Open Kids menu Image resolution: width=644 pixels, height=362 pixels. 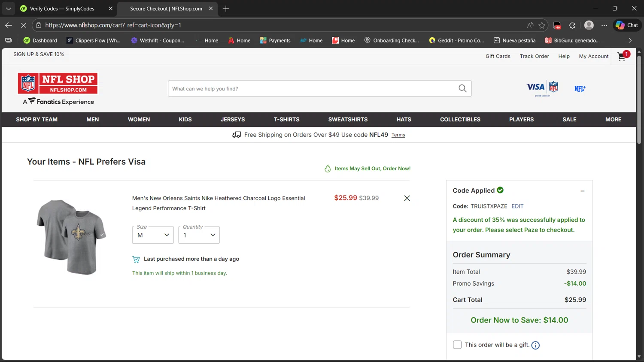coord(185,120)
